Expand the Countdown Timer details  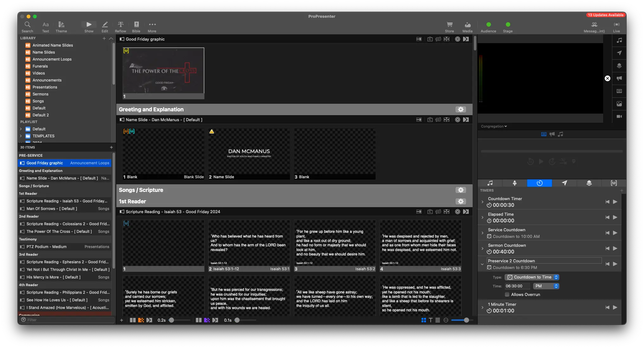pos(482,202)
